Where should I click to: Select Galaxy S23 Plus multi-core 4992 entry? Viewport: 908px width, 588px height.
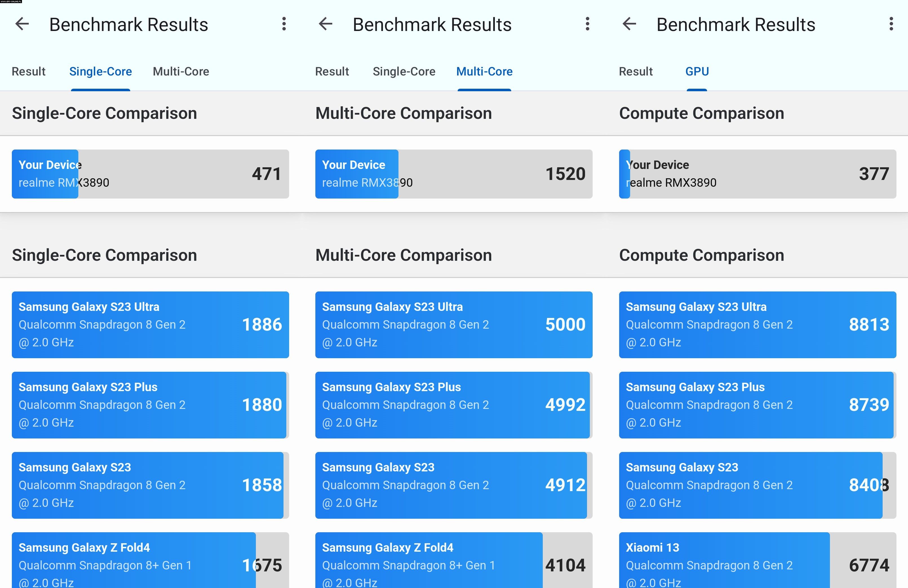pos(454,405)
